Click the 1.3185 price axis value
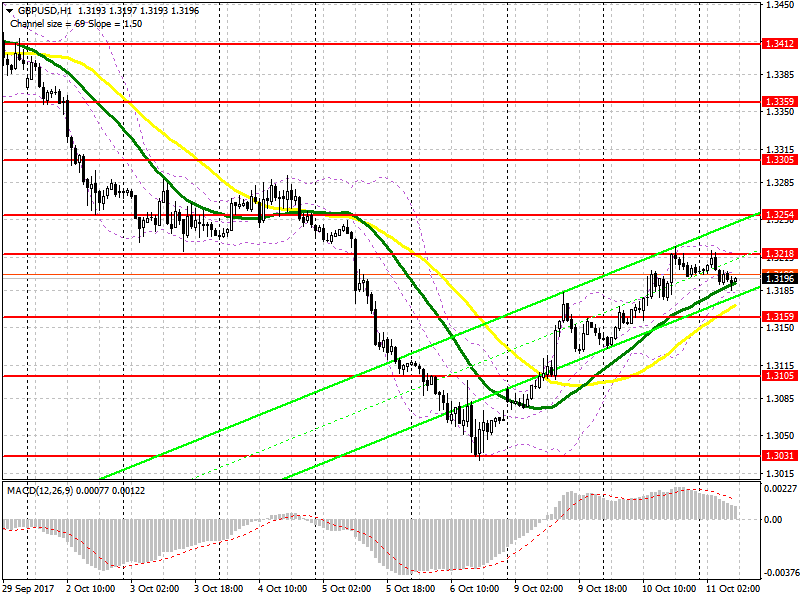The height and width of the screenshot is (600, 800). (781, 290)
